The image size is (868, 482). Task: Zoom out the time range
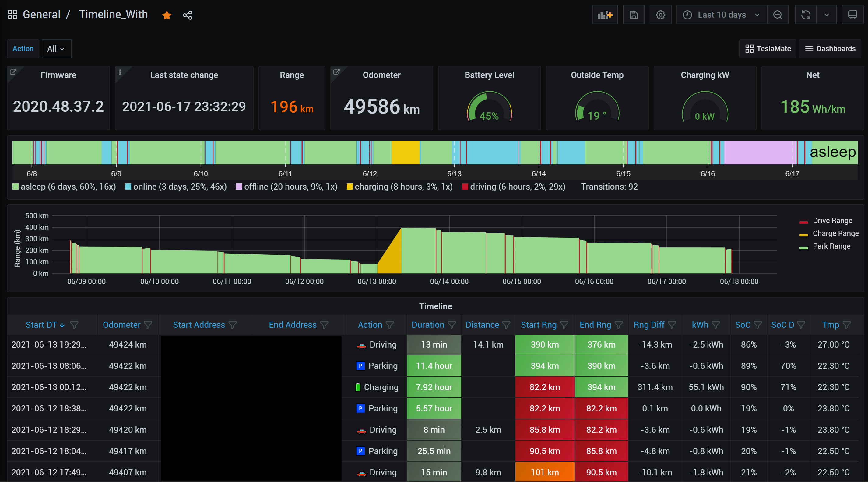click(778, 15)
